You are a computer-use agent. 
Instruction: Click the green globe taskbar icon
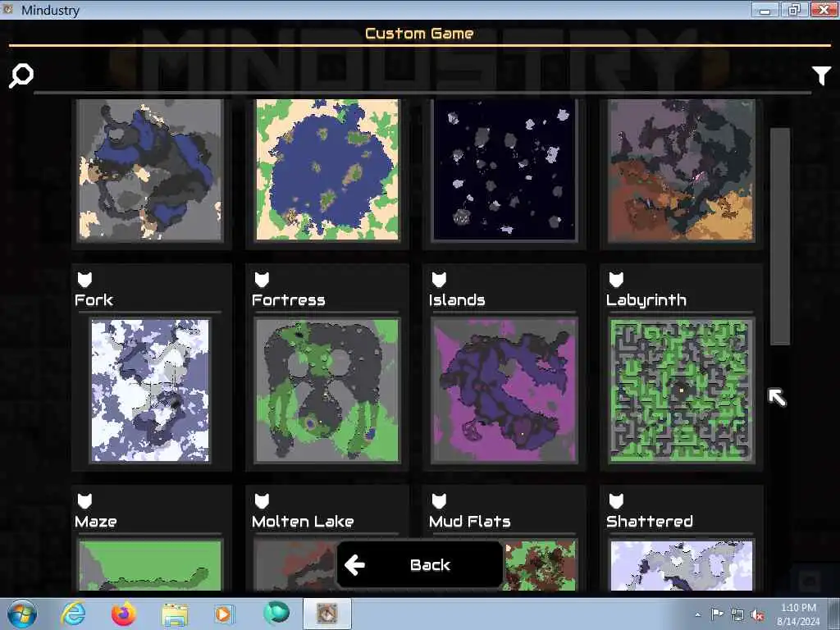click(x=276, y=614)
